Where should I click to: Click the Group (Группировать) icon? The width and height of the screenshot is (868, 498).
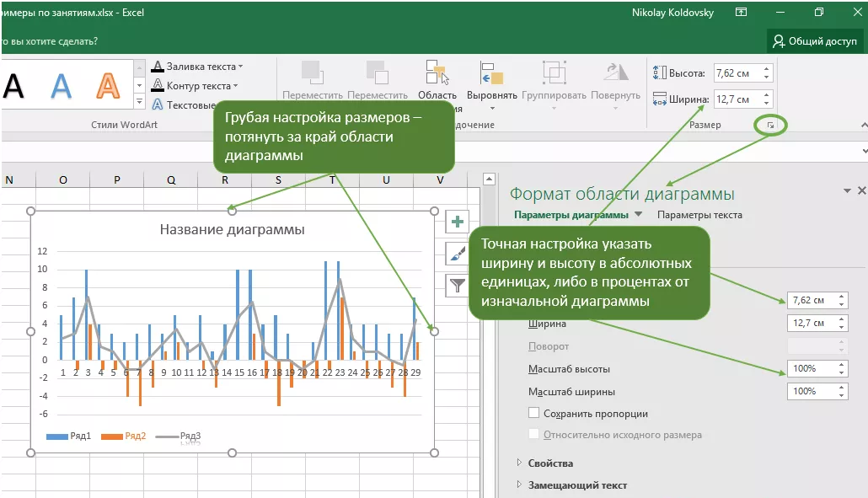point(554,72)
